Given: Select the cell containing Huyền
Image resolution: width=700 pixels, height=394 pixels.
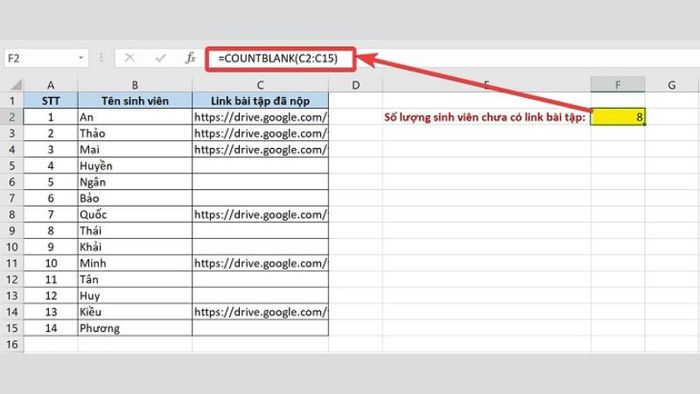Looking at the screenshot, I should 135,166.
